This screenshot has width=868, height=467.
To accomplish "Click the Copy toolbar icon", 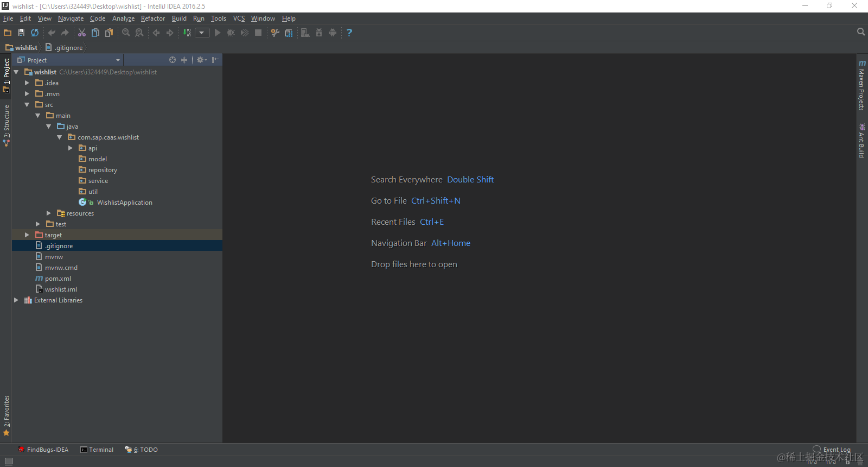I will click(x=95, y=33).
